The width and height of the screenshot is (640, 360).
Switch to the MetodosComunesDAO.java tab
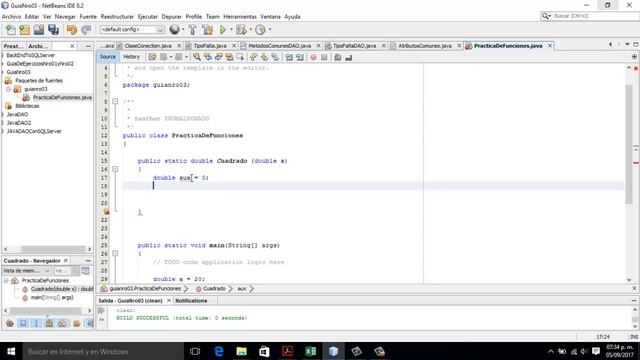coord(280,46)
